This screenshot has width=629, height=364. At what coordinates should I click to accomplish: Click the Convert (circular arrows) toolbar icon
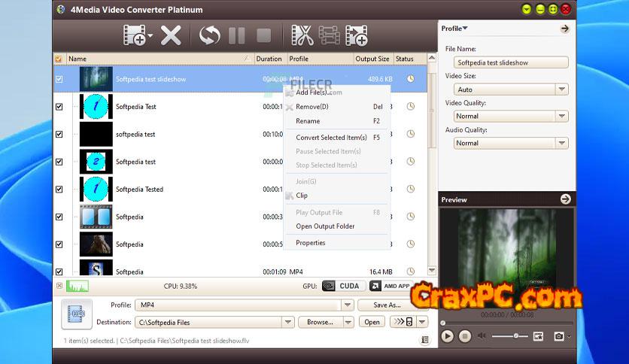pos(210,35)
